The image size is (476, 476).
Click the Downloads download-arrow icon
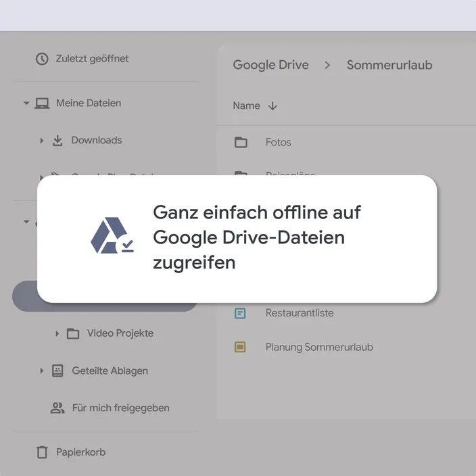click(57, 141)
